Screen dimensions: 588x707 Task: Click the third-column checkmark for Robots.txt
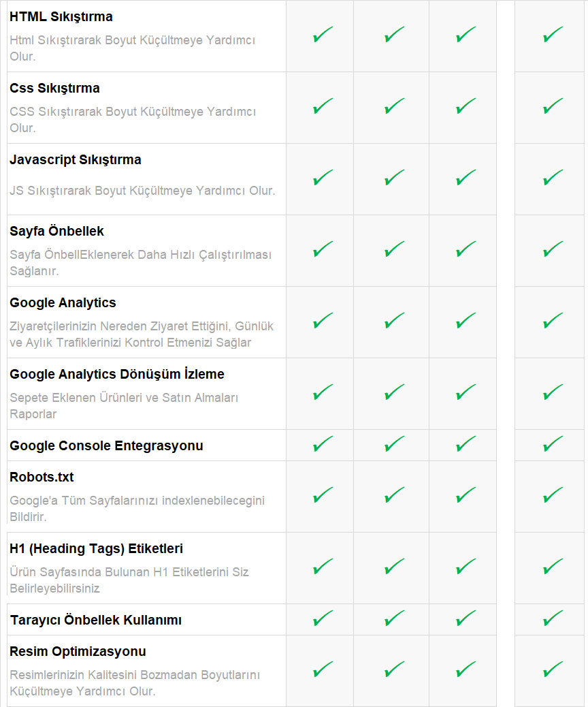465,496
